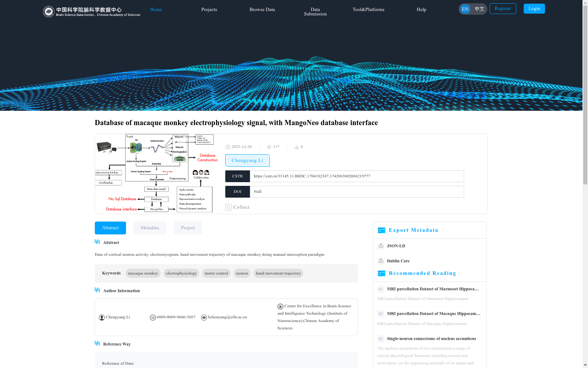Click the DOI Null field
This screenshot has width=588, height=368.
click(x=357, y=192)
